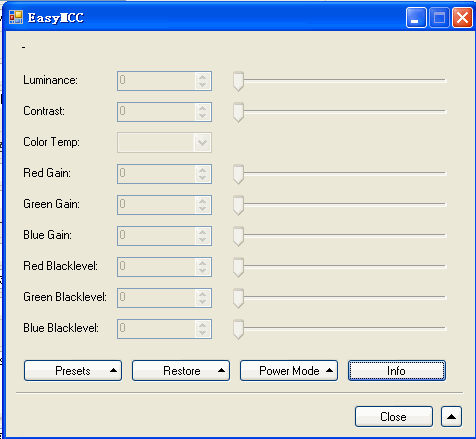Click the EasyMCC app icon in title bar

[x=16, y=17]
